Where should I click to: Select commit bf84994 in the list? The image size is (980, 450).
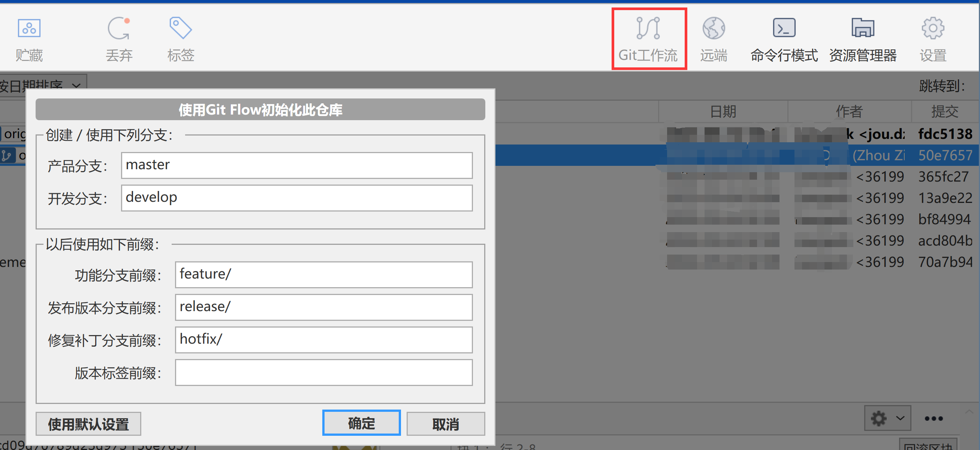tap(944, 219)
